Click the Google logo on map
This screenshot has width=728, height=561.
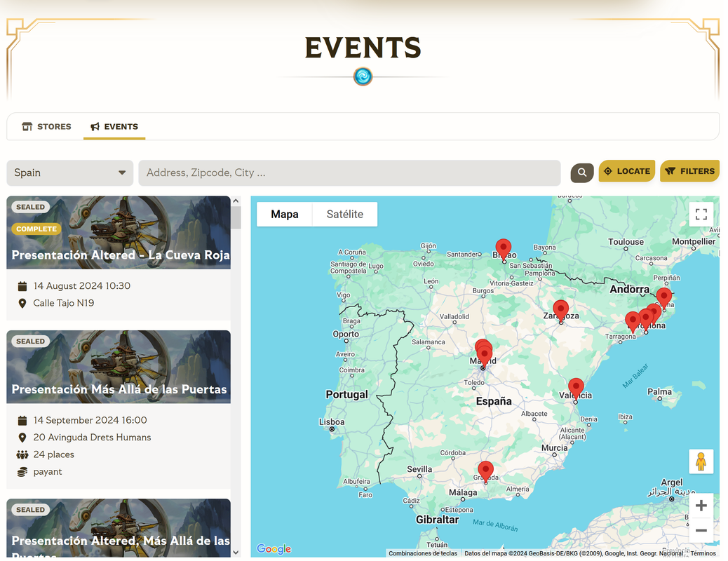point(274,549)
